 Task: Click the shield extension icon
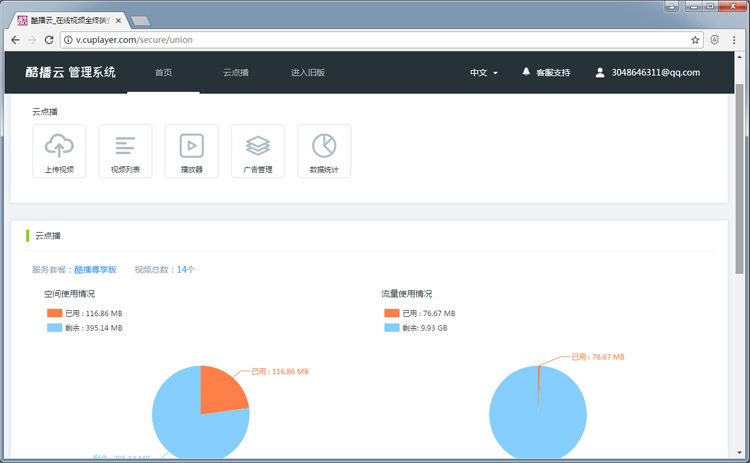tap(715, 40)
